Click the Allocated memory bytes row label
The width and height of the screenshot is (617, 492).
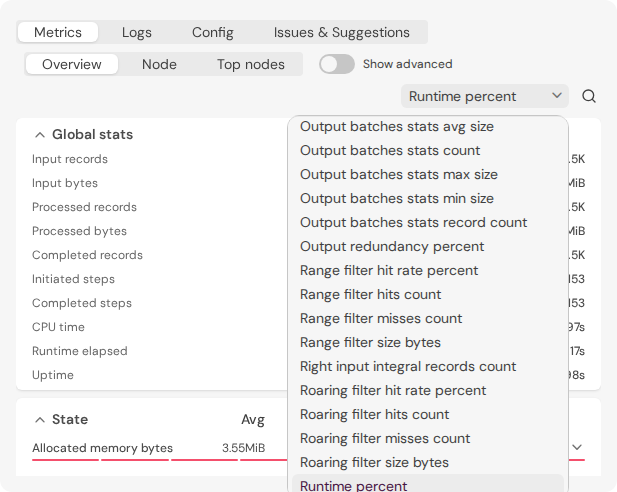102,448
